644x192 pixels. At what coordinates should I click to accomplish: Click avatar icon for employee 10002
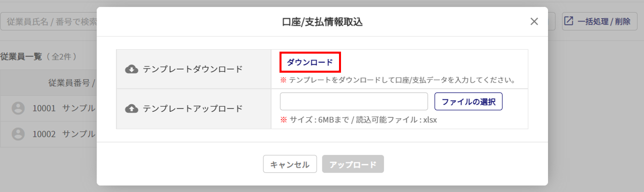(x=18, y=134)
